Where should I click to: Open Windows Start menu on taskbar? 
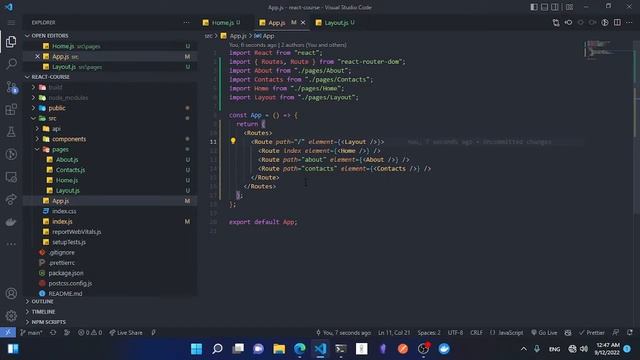tap(196, 349)
